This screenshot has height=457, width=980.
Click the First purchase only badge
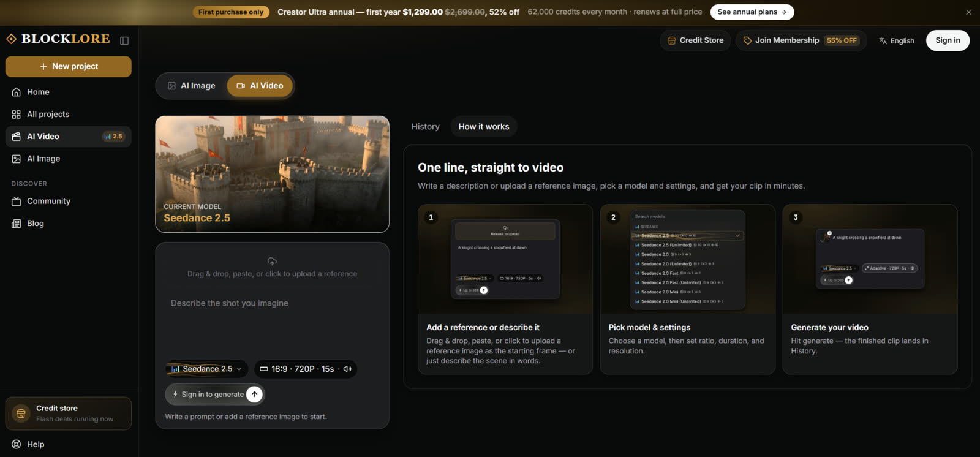point(231,12)
